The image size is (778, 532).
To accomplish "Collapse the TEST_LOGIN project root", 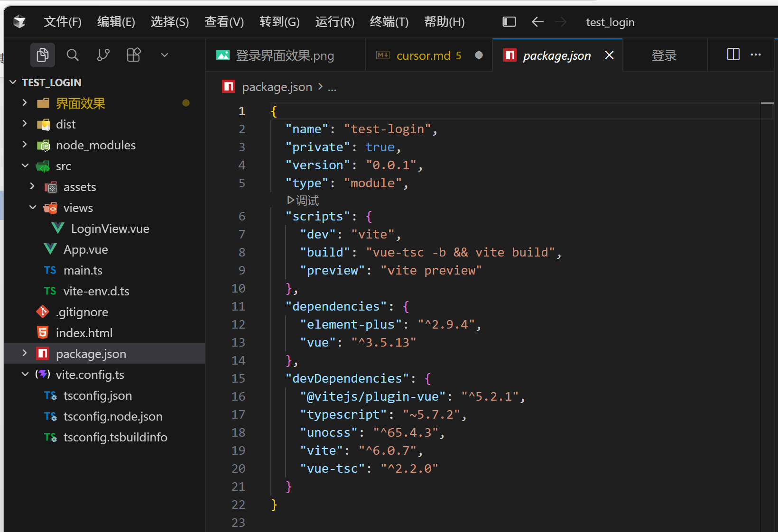I will pyautogui.click(x=13, y=83).
